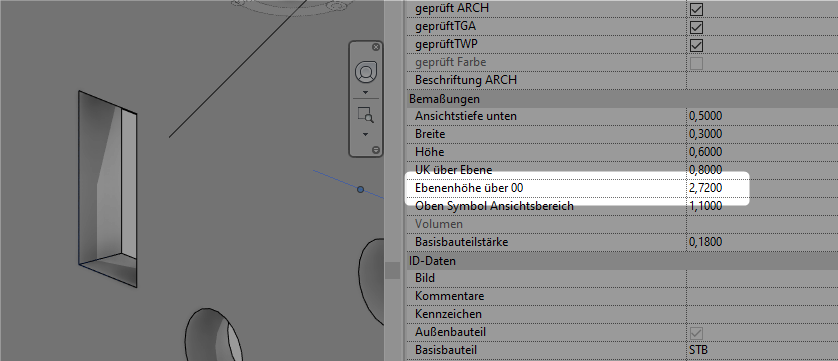Screen dimensions: 838x361
Task: Edit the Kommentare value field
Action: click(762, 296)
